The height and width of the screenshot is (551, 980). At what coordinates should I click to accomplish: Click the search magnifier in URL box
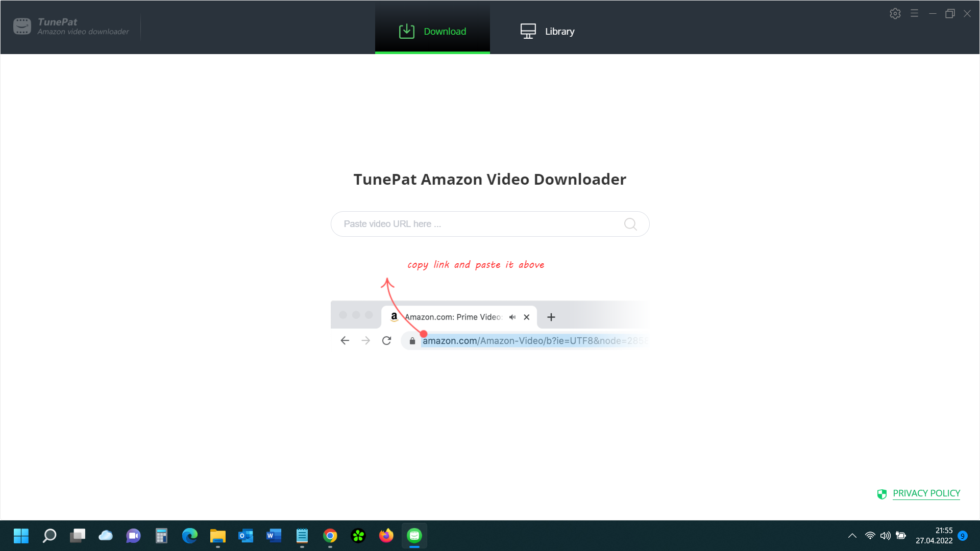tap(630, 224)
